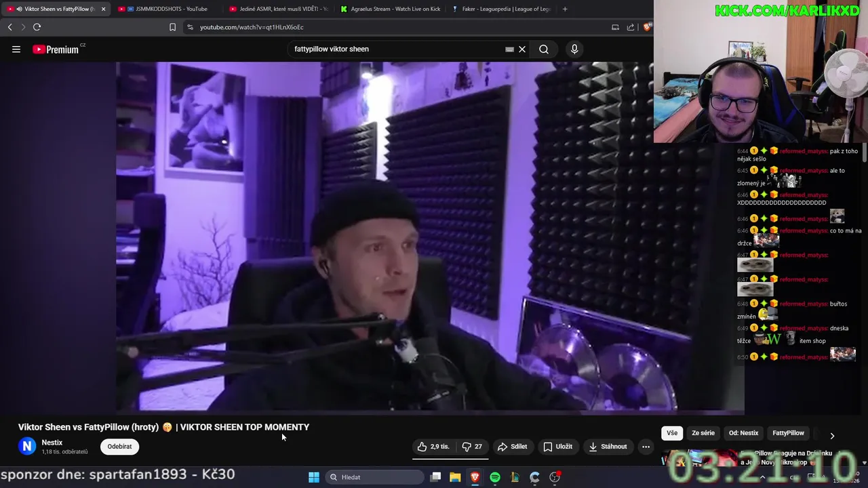Open the YouTube hamburger guide menu
Screen dimensions: 868x488
point(16,49)
